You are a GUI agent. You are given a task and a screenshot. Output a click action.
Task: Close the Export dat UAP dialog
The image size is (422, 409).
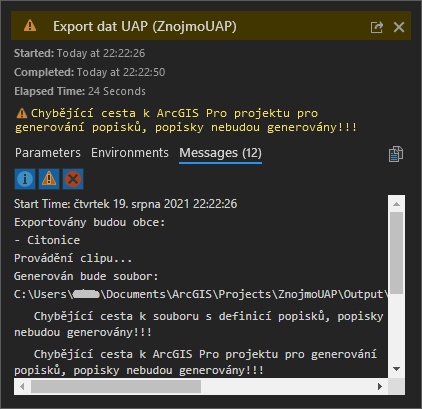pos(399,27)
